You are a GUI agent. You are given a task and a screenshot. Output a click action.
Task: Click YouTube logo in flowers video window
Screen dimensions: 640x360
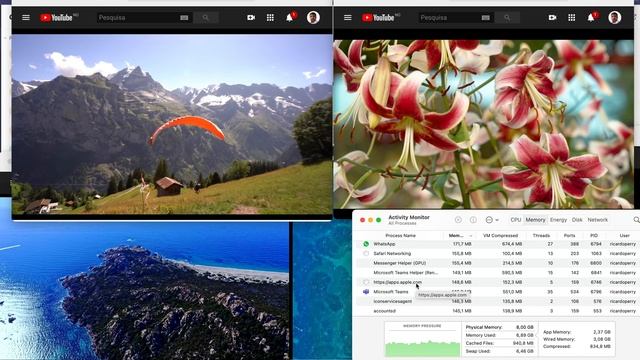[x=378, y=18]
